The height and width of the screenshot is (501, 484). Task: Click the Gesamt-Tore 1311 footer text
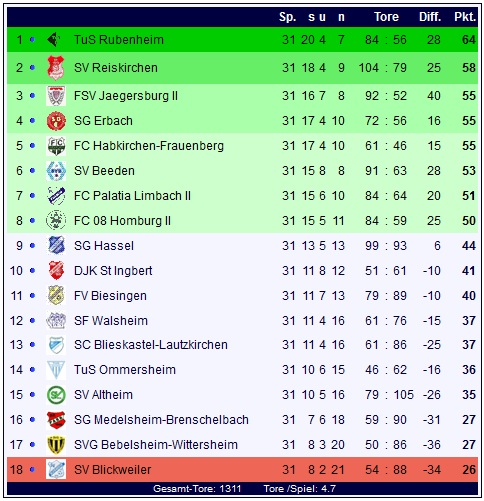click(x=197, y=489)
